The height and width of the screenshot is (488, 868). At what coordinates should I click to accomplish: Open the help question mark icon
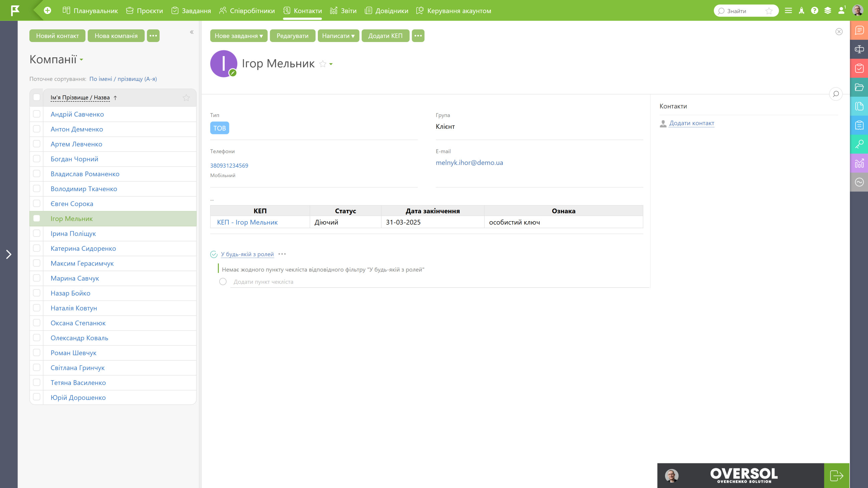(815, 11)
